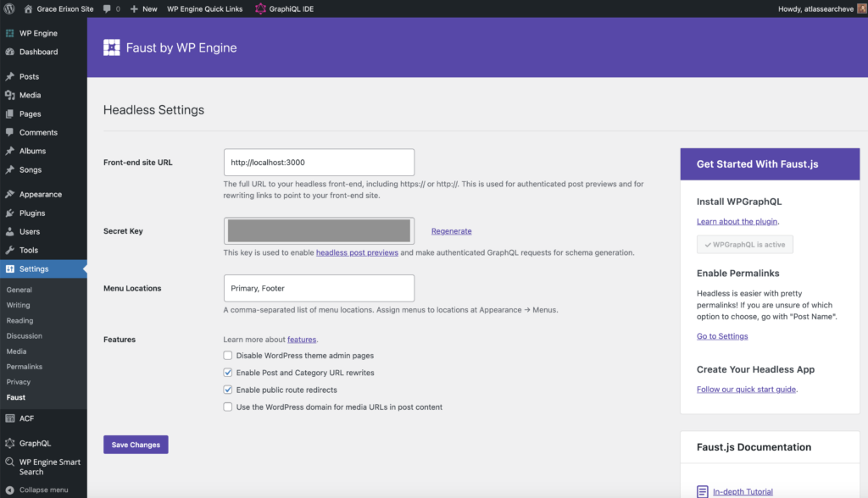Image resolution: width=868 pixels, height=498 pixels.
Task: Click the WordPress logo icon in admin bar
Action: tap(9, 8)
